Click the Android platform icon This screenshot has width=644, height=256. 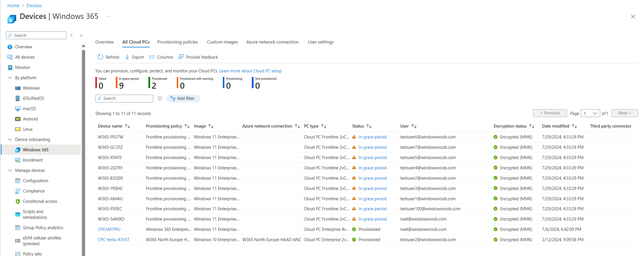click(18, 119)
